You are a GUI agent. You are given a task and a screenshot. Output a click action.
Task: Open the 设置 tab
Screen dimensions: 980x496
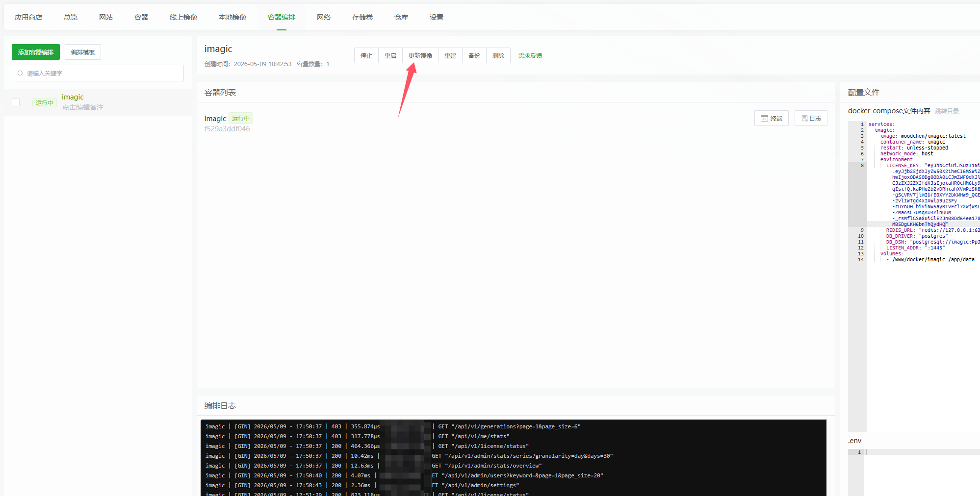pyautogui.click(x=437, y=17)
